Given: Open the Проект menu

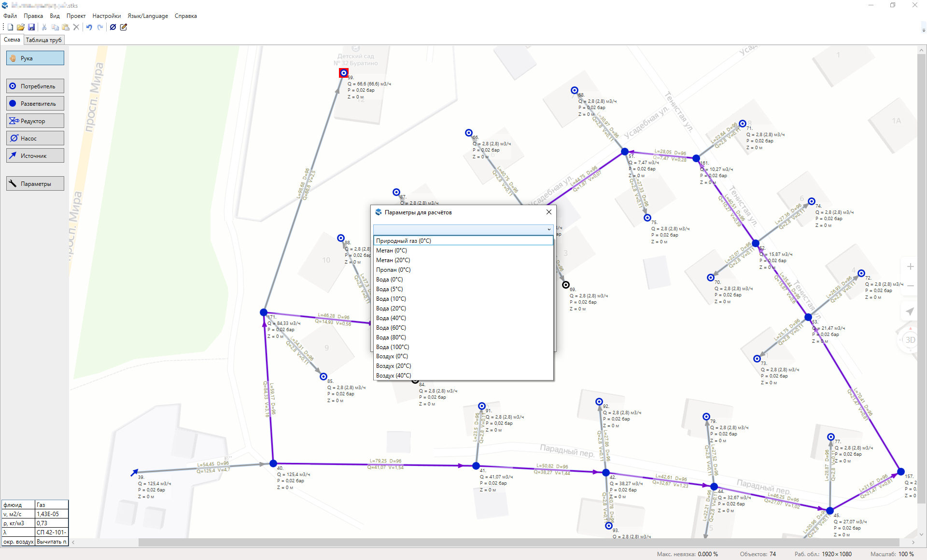Looking at the screenshot, I should click(x=76, y=16).
